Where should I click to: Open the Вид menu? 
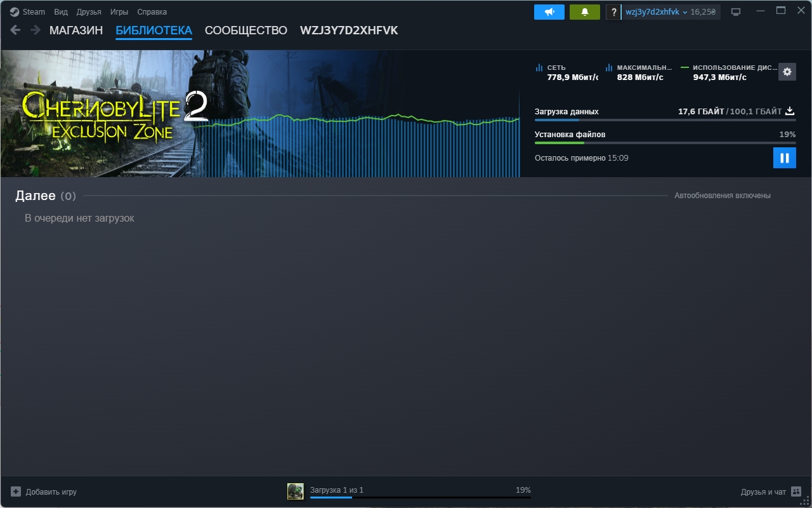61,11
